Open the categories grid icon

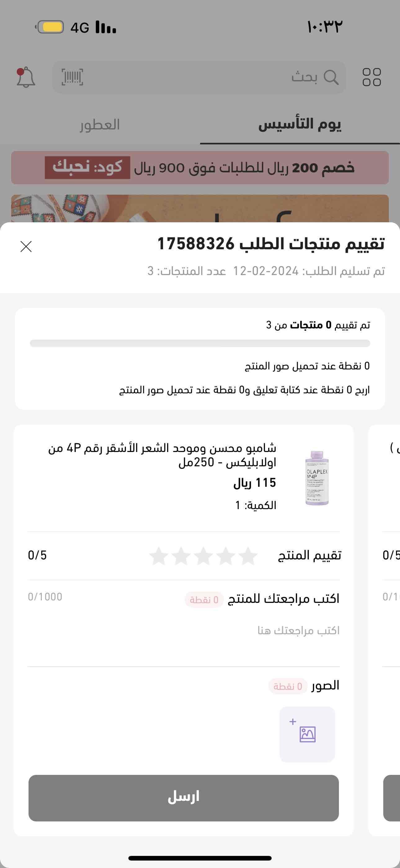click(x=371, y=78)
